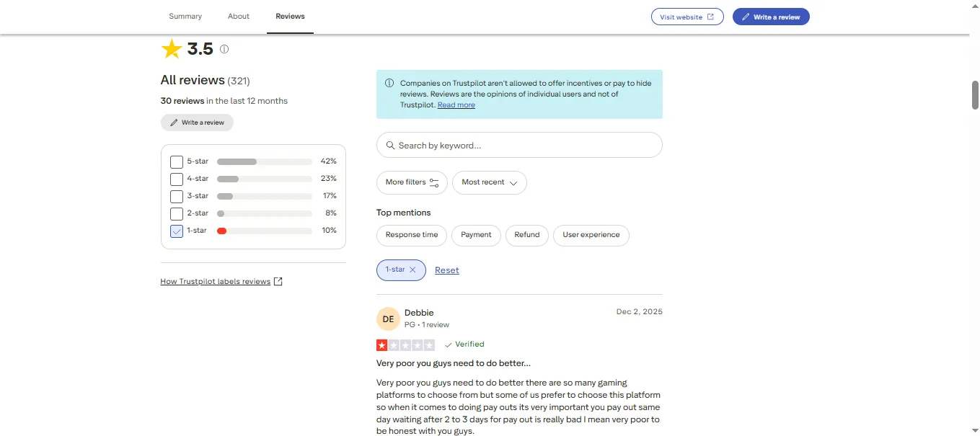Click the magnifier icon in keyword search
The width and height of the screenshot is (980, 436).
coord(390,145)
